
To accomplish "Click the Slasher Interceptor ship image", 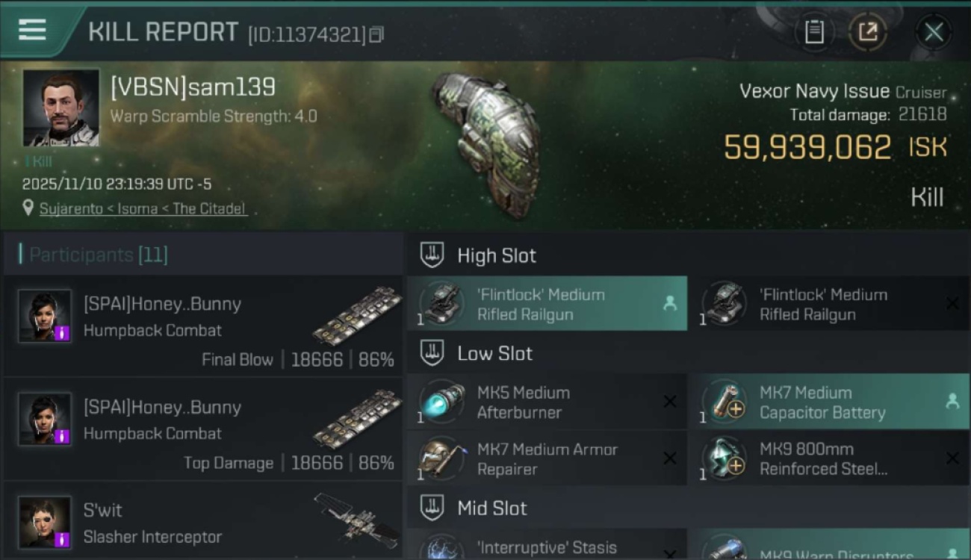I will pyautogui.click(x=356, y=518).
